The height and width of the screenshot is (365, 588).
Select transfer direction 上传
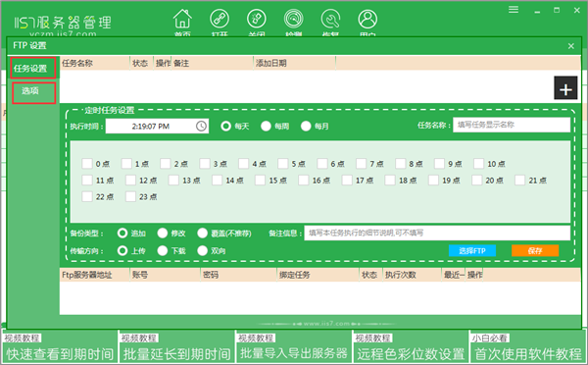tap(122, 250)
